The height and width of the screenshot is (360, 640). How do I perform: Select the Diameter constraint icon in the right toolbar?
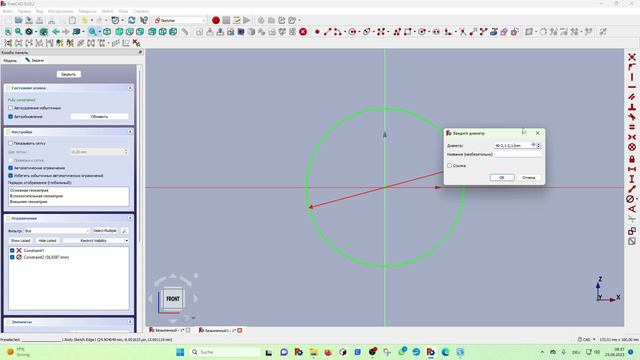pos(631,199)
